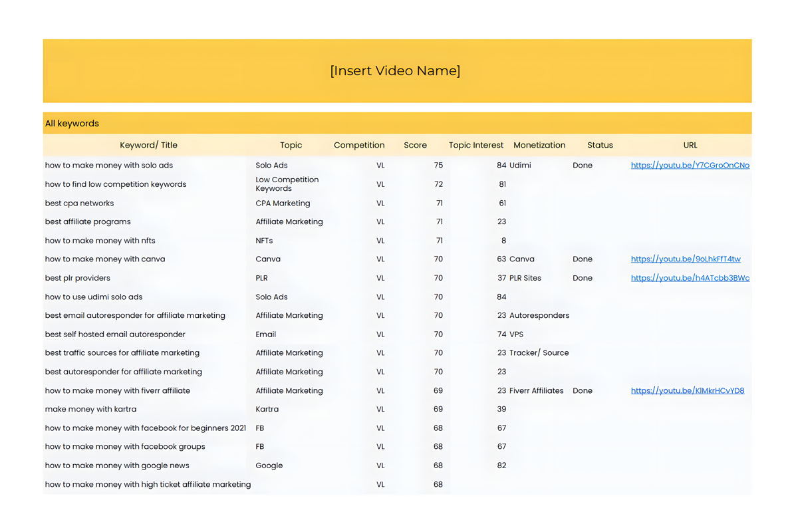Open the YouTube link in the Canva row
Viewport: 798px width, 532px height.
(x=685, y=259)
